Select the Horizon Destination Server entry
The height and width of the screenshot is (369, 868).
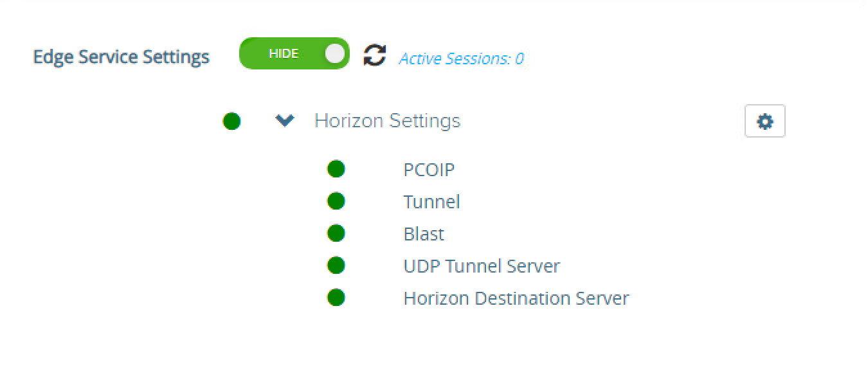(516, 298)
